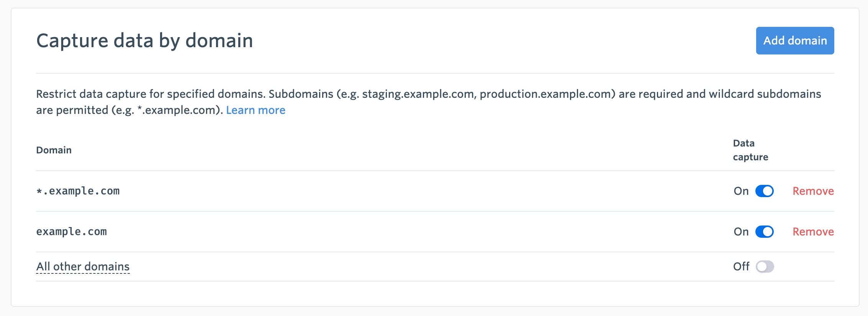Open the Learn more link
868x316 pixels.
point(255,110)
